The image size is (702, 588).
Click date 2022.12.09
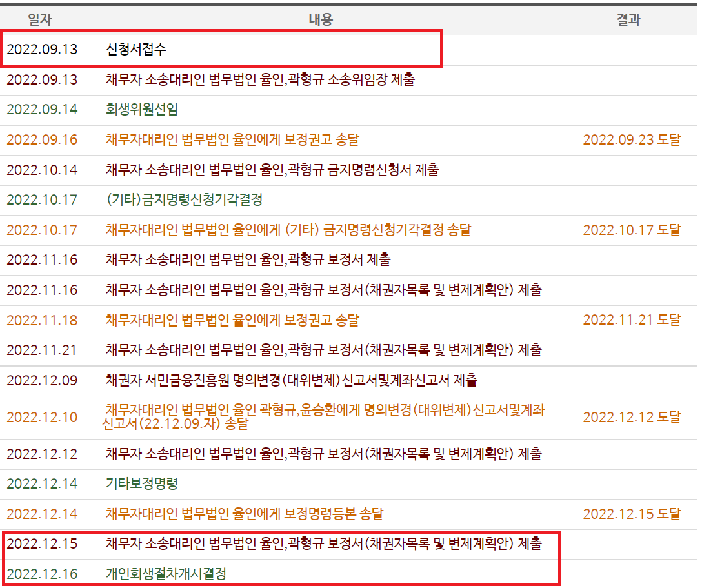42,381
